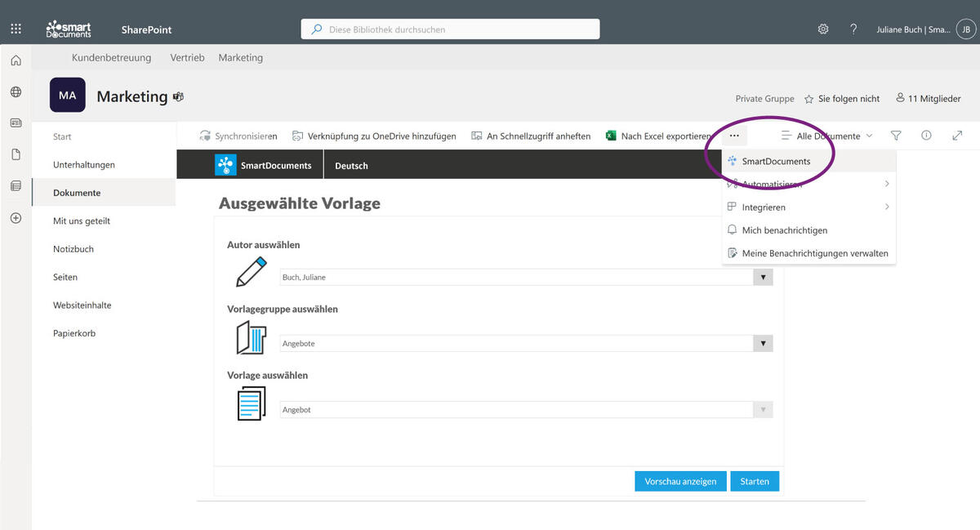This screenshot has width=980, height=530.
Task: Expand content with the full-screen arrows icon
Action: [957, 136]
